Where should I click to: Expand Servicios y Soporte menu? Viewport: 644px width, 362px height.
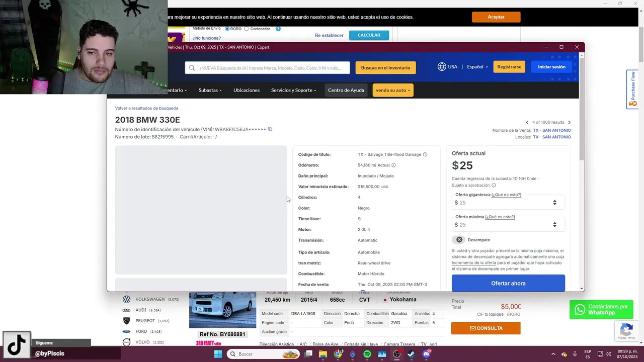coord(293,90)
